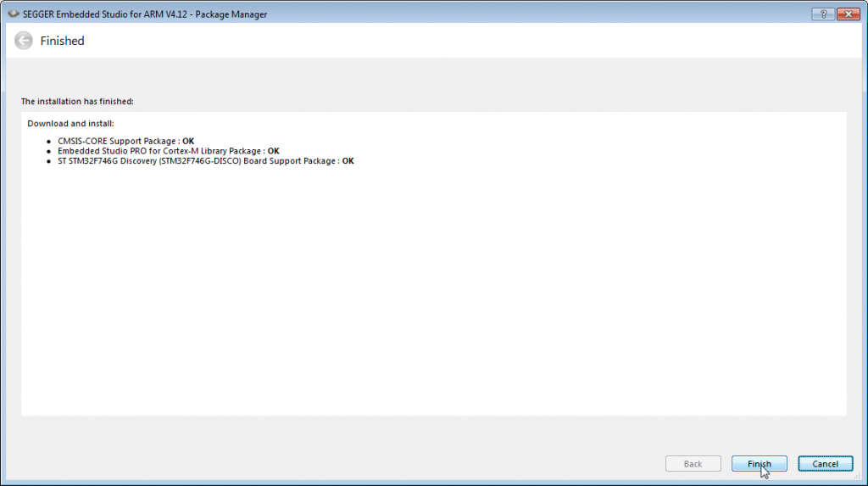Click the Finish button
Screen dimensions: 868x486
[759, 464]
